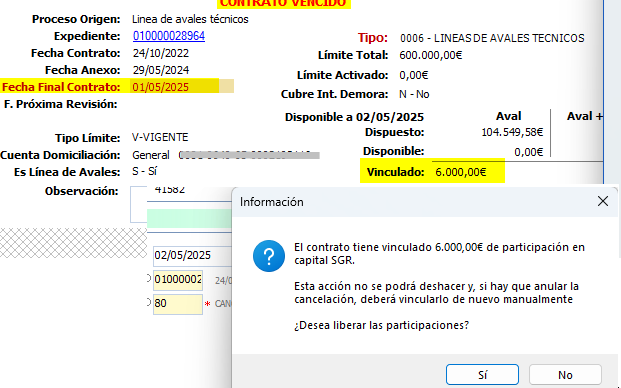Click the 02/05/2025 date input field

[x=192, y=255]
